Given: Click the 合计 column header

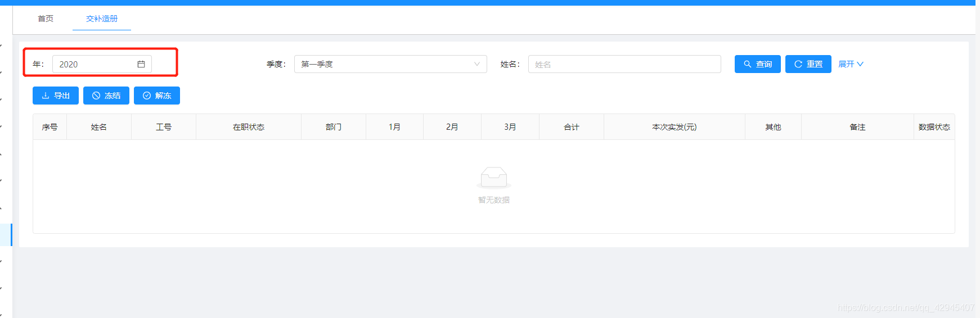Looking at the screenshot, I should 572,127.
